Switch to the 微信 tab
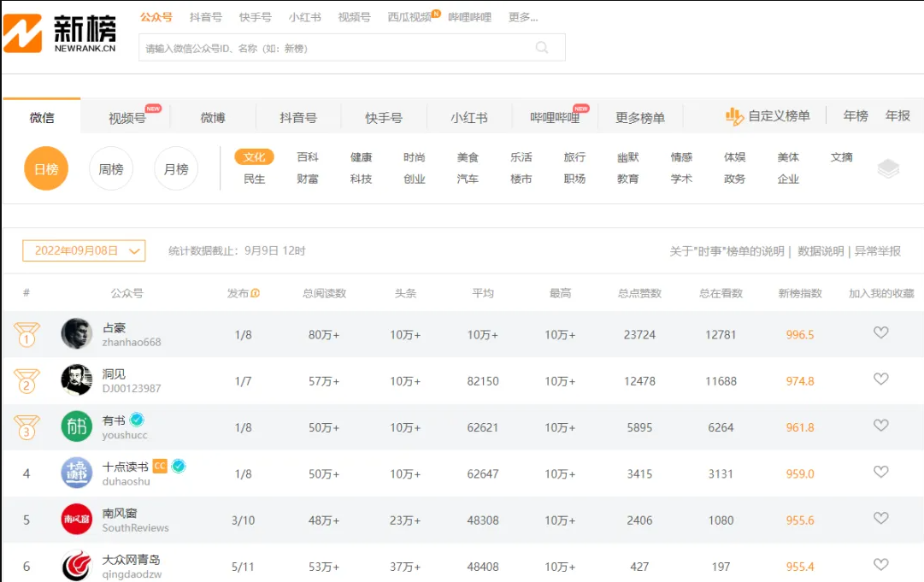 (x=42, y=116)
